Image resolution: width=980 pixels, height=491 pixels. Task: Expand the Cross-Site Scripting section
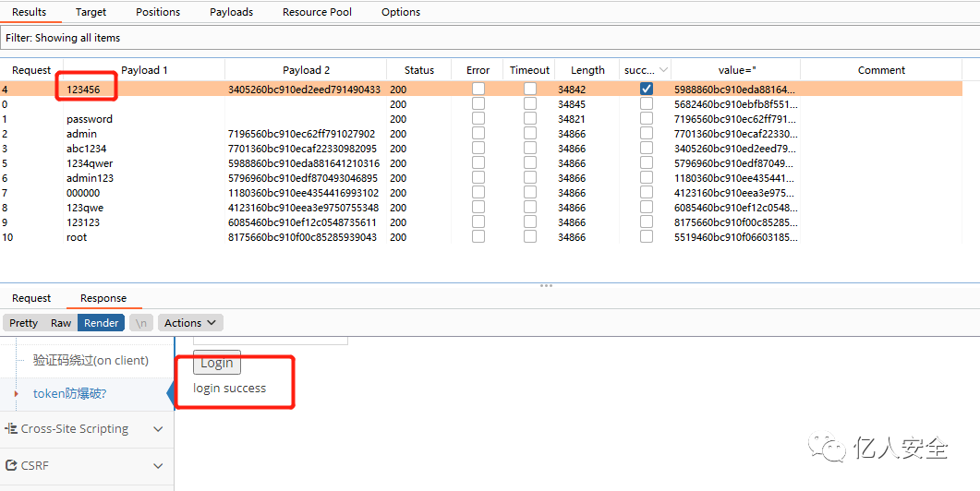tap(88, 429)
